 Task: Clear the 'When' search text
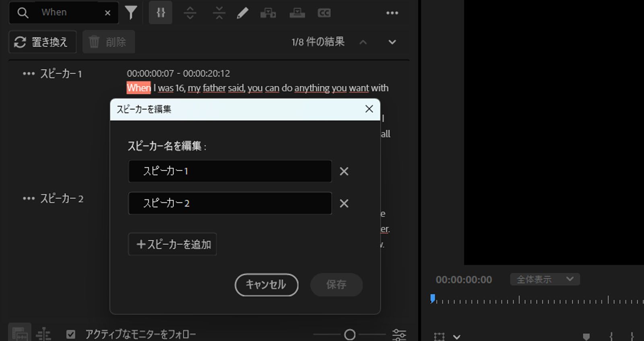coord(107,13)
